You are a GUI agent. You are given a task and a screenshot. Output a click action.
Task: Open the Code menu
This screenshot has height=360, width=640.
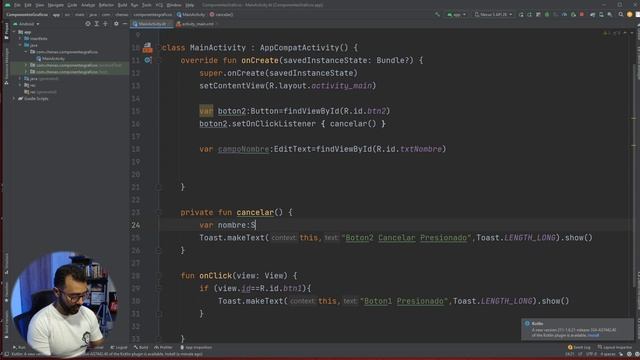tap(72, 5)
